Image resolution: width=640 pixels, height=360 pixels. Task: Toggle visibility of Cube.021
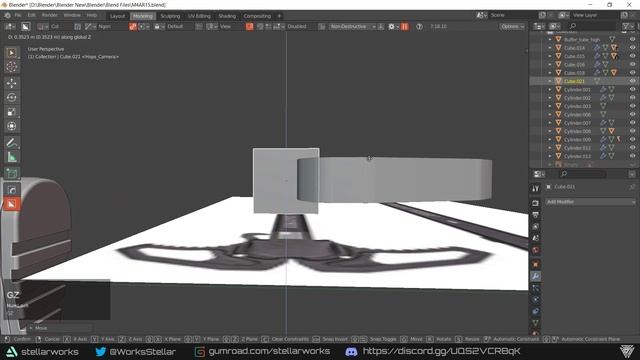pyautogui.click(x=632, y=81)
